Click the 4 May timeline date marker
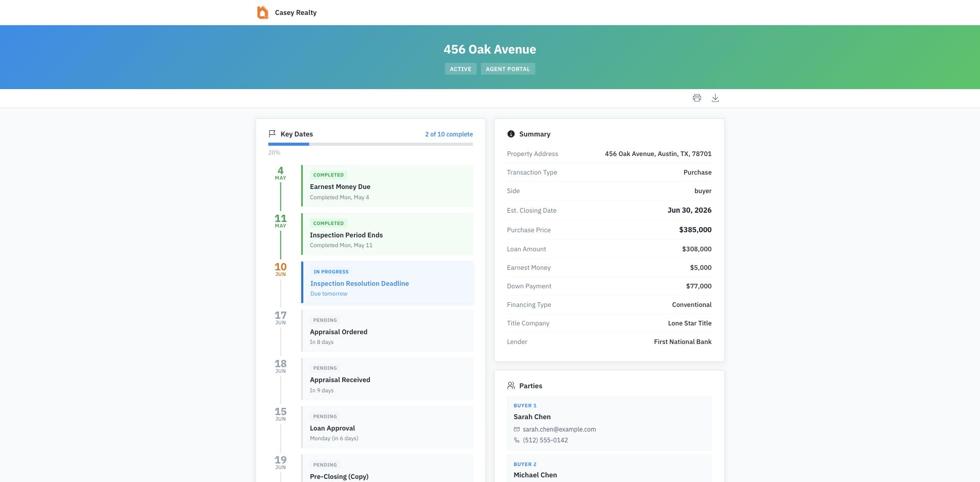Screen dimensions: 980x482 pos(280,173)
